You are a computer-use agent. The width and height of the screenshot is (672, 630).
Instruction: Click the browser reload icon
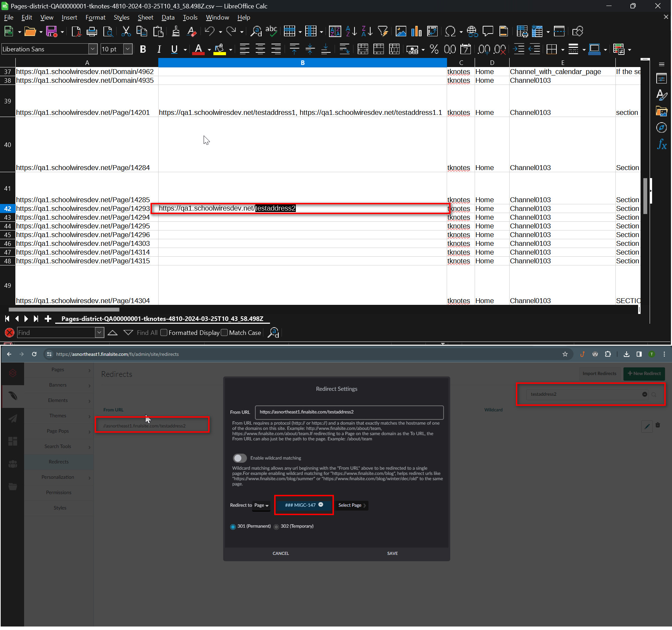click(x=34, y=354)
